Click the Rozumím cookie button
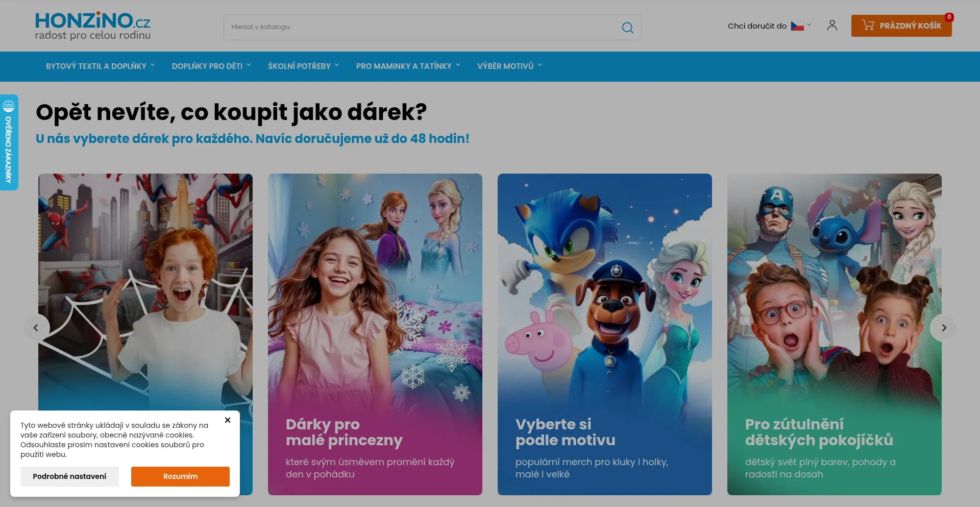This screenshot has height=507, width=980. pos(180,476)
